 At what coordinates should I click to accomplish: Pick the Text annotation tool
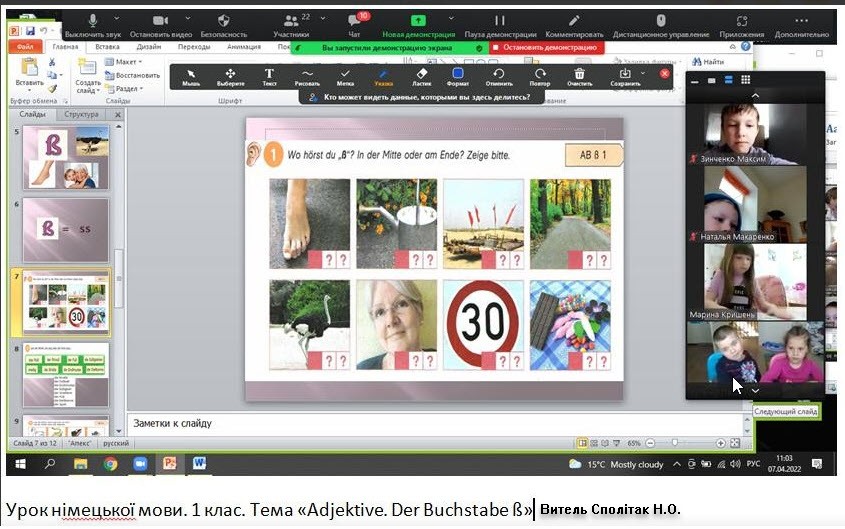pos(269,75)
